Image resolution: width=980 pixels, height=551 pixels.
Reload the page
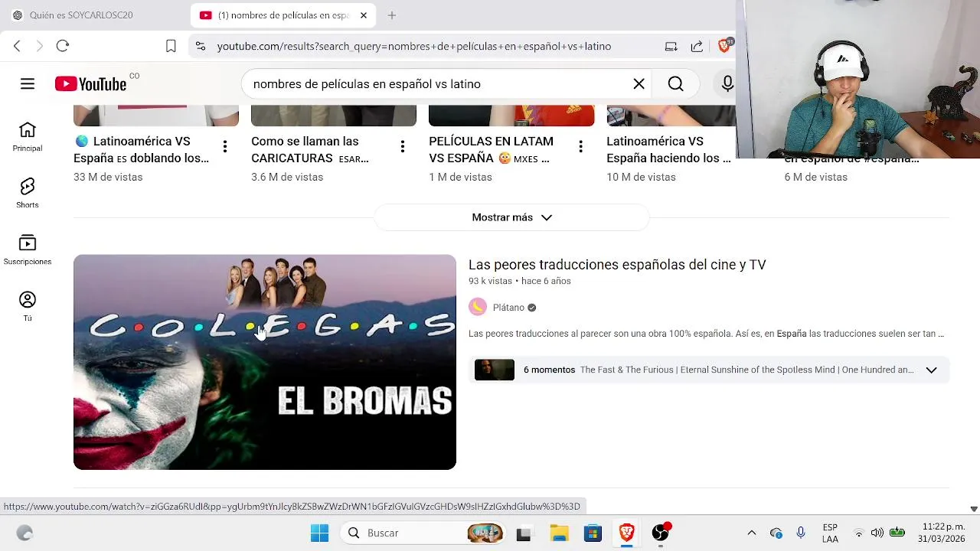[x=63, y=46]
